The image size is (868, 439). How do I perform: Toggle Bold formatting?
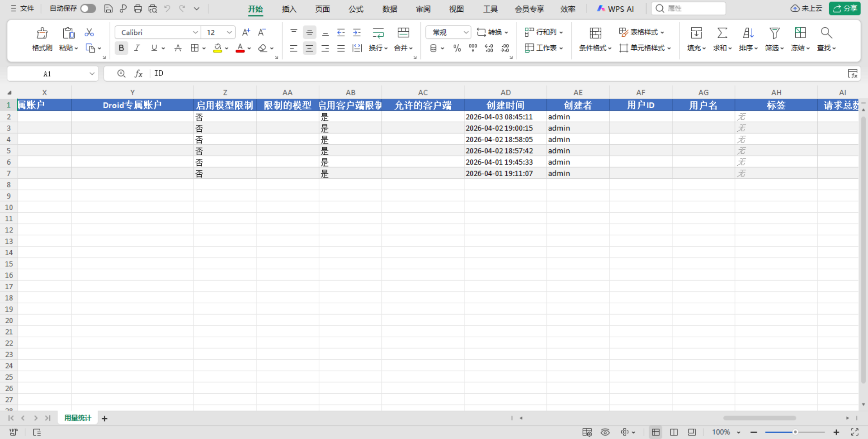(x=121, y=48)
